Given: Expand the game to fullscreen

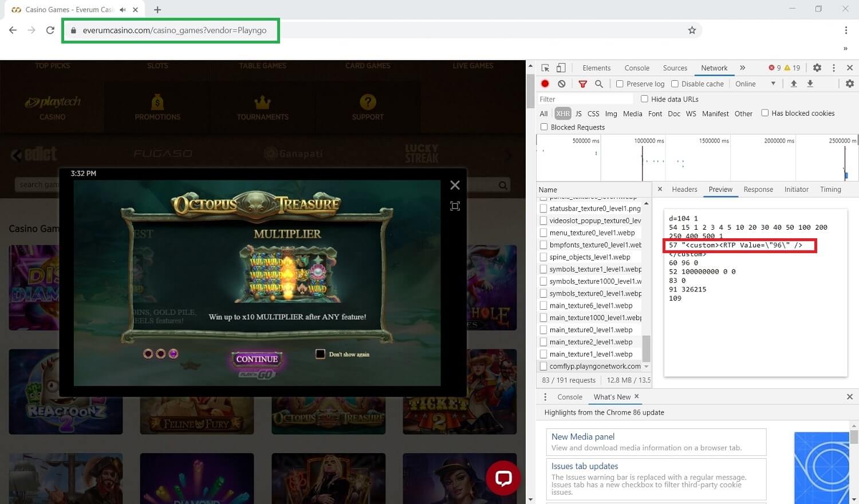Looking at the screenshot, I should [x=455, y=206].
